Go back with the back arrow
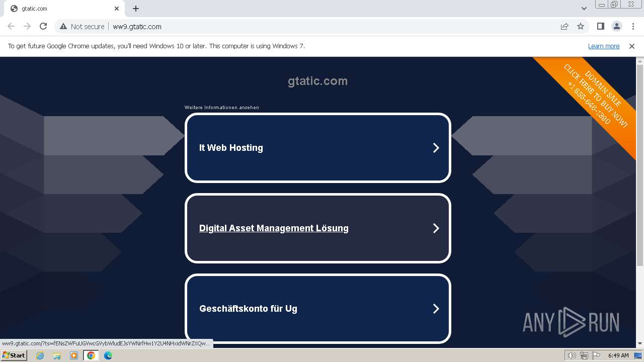The height and width of the screenshot is (362, 644). 11,26
